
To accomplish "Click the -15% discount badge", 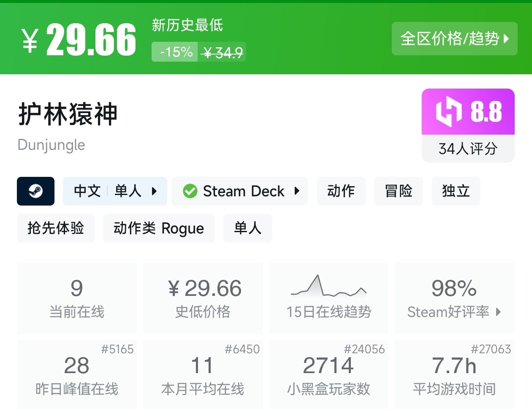I will [175, 52].
